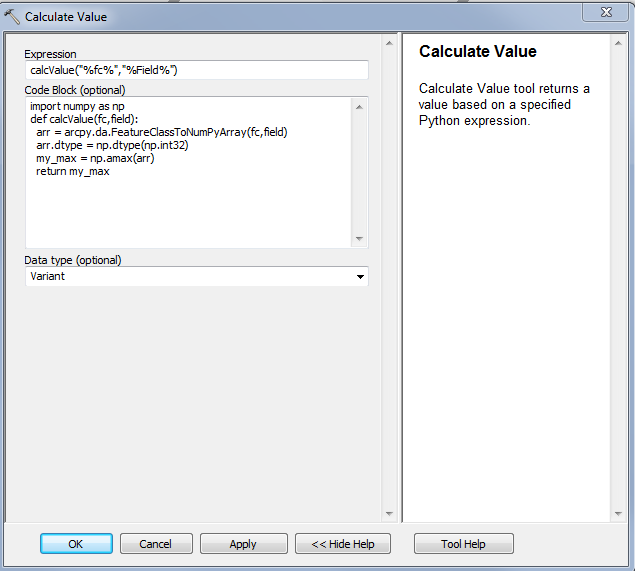Screen dimensions: 635x571
Task: Click the Code Block scroll down arrow
Action: 360,239
